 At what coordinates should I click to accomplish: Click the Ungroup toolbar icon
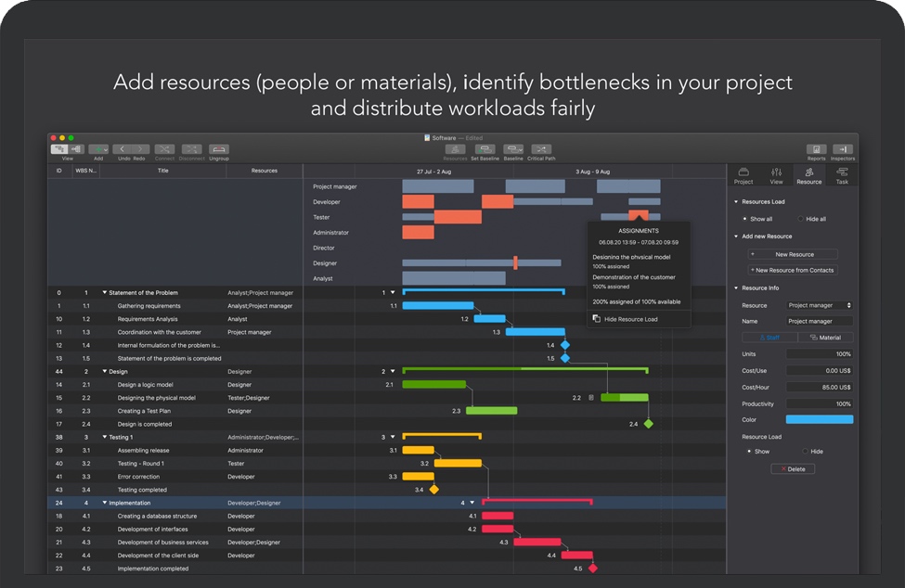click(219, 149)
